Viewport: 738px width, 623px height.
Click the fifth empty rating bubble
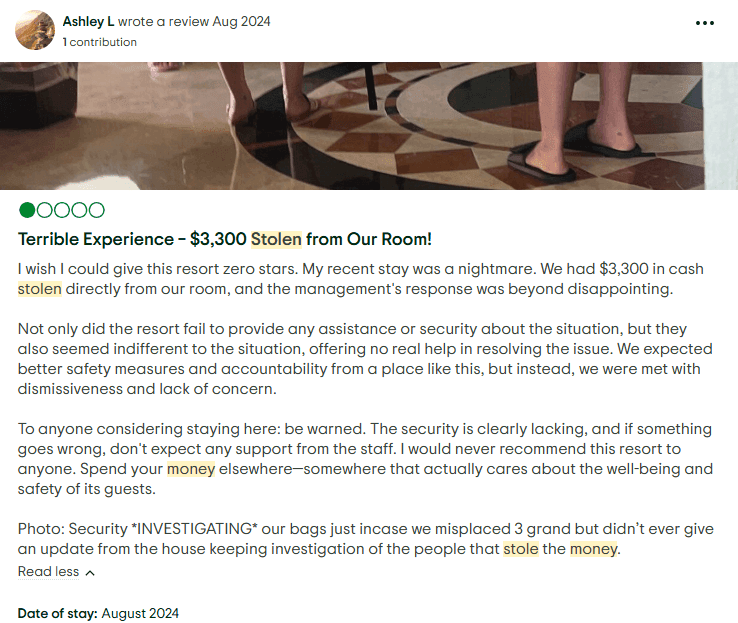point(95,210)
